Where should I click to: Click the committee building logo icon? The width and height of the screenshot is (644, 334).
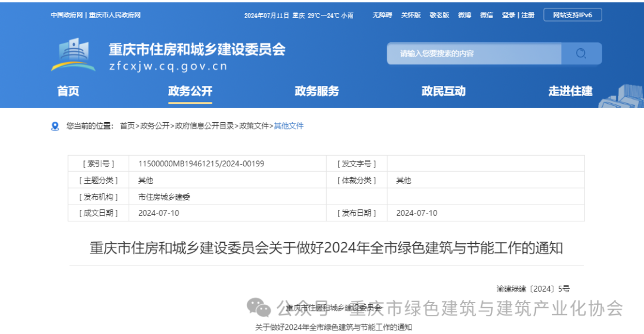73,55
